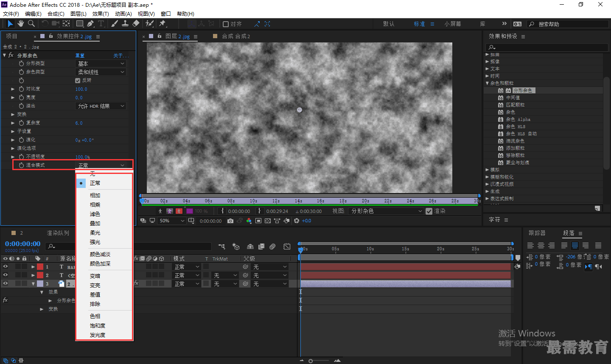Toggle the 分形杂色 fx enable in effect controls
The image size is (611, 364).
tap(11, 56)
